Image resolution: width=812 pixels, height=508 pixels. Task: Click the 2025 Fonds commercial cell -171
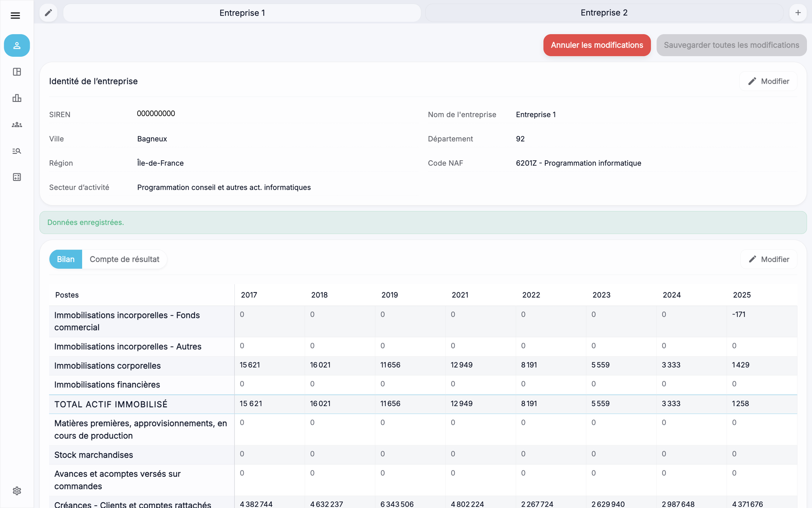(738, 315)
